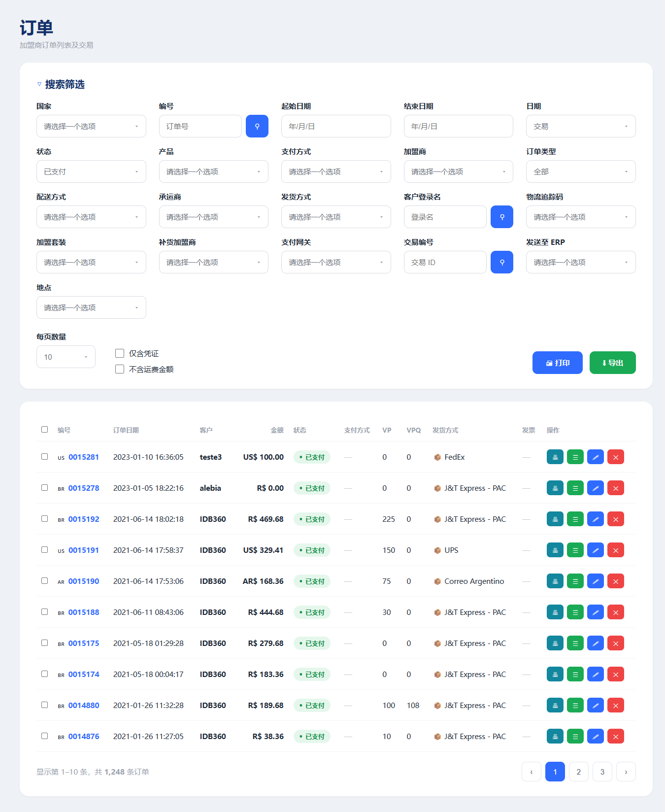The height and width of the screenshot is (812, 665).
Task: Open order link 0015281
Action: coord(84,457)
